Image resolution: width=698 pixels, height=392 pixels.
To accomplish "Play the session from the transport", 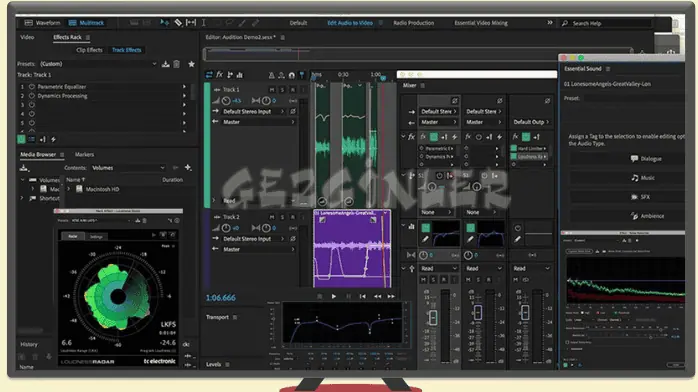I will pyautogui.click(x=333, y=296).
